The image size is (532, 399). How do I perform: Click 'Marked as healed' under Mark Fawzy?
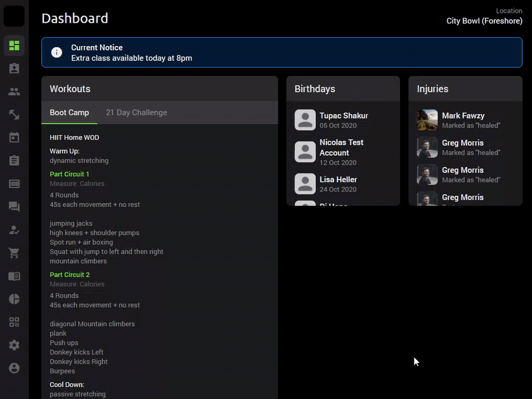tap(471, 126)
